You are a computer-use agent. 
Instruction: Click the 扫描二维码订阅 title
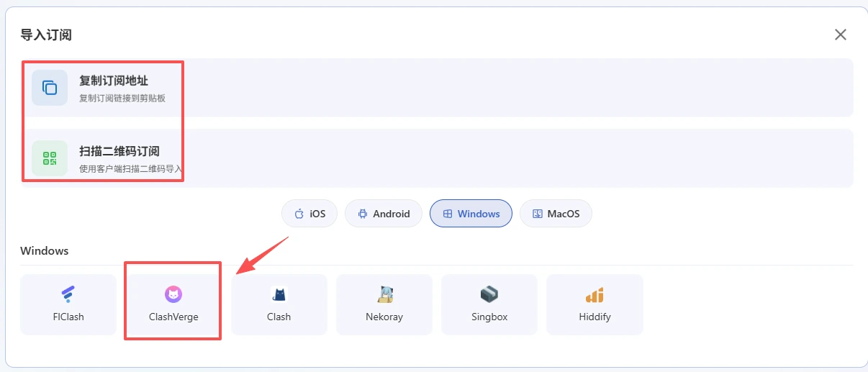tap(119, 151)
